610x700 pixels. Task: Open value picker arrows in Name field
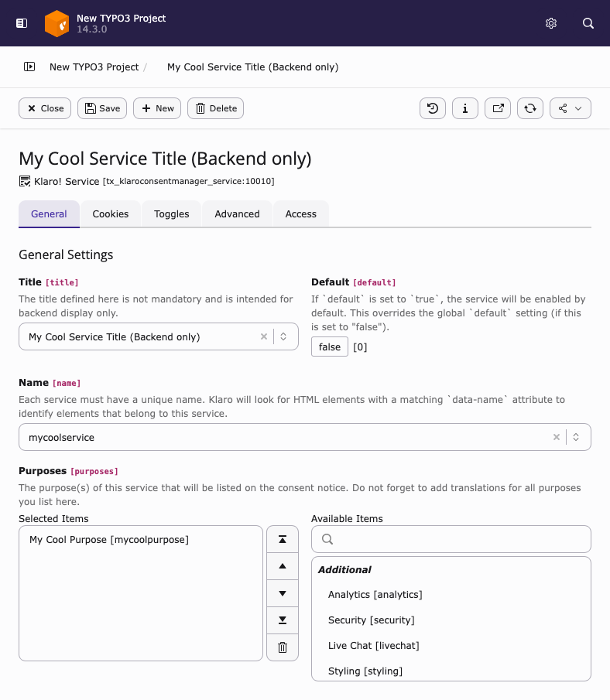click(x=576, y=437)
